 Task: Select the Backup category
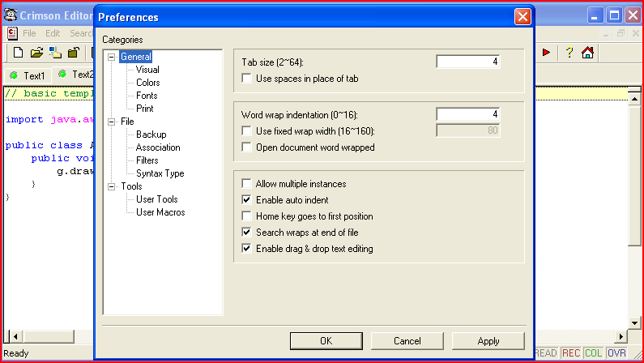[x=151, y=135]
